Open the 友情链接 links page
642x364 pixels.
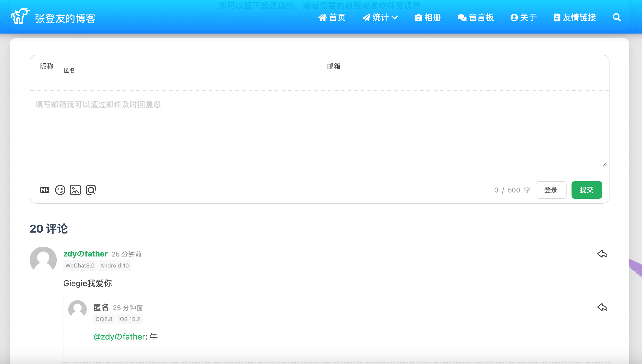pyautogui.click(x=575, y=18)
